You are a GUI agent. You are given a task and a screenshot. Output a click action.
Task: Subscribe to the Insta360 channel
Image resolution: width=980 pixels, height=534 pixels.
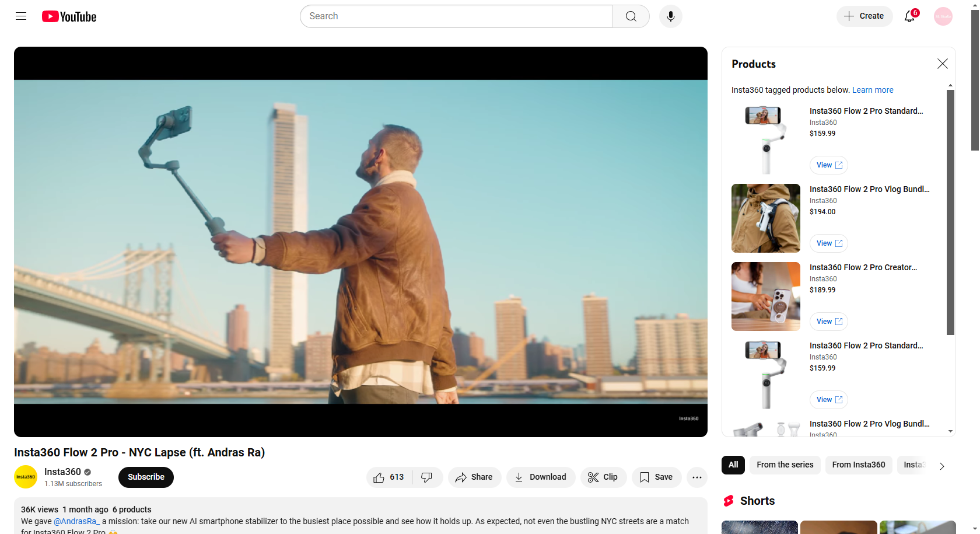[145, 477]
